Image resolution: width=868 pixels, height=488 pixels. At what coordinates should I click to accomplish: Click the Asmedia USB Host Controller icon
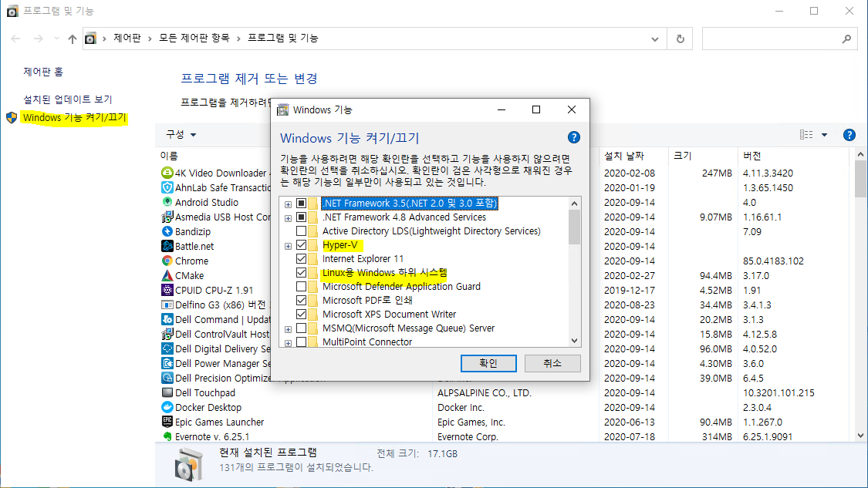[x=167, y=217]
